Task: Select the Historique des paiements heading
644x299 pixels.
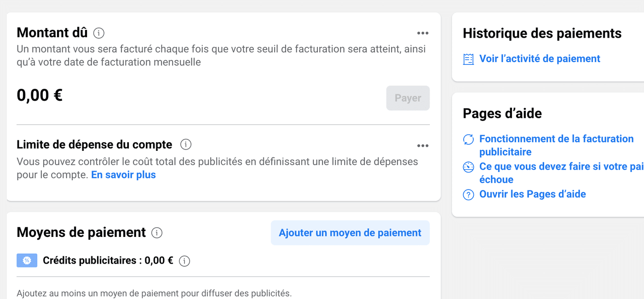Action: pos(542,33)
